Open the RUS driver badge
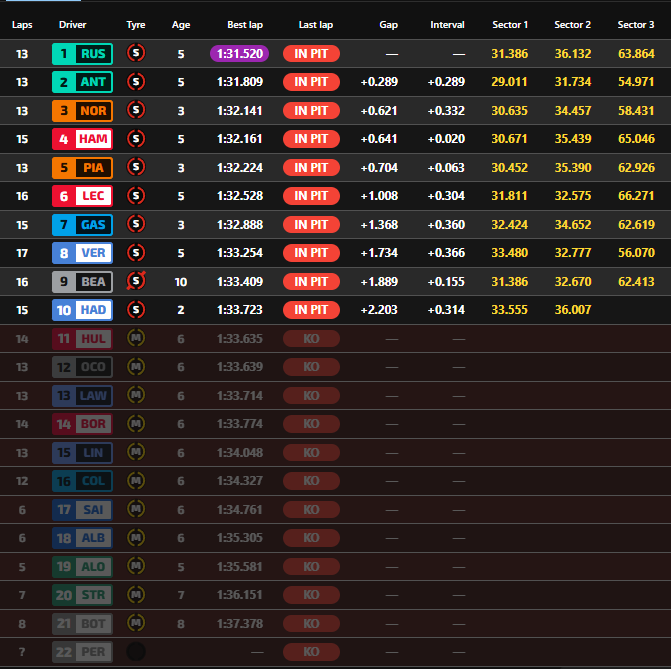 tap(82, 54)
